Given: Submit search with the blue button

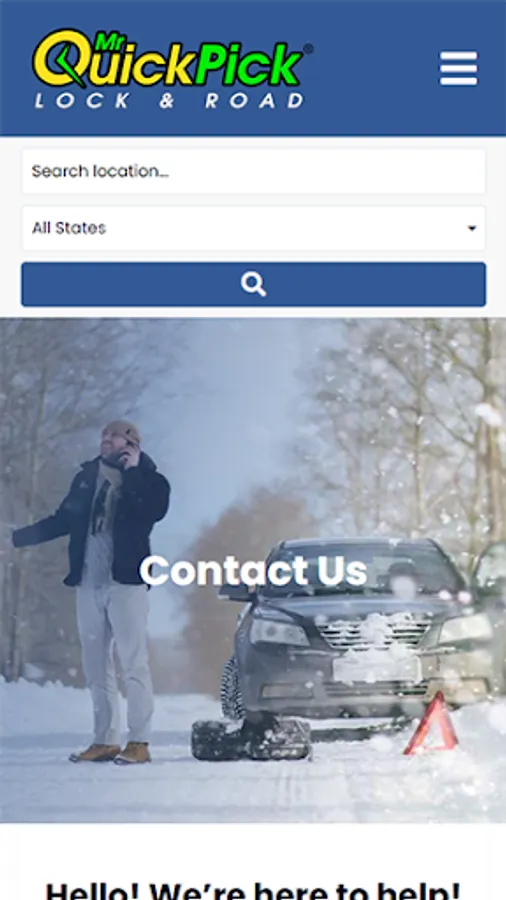Looking at the screenshot, I should pos(254,284).
